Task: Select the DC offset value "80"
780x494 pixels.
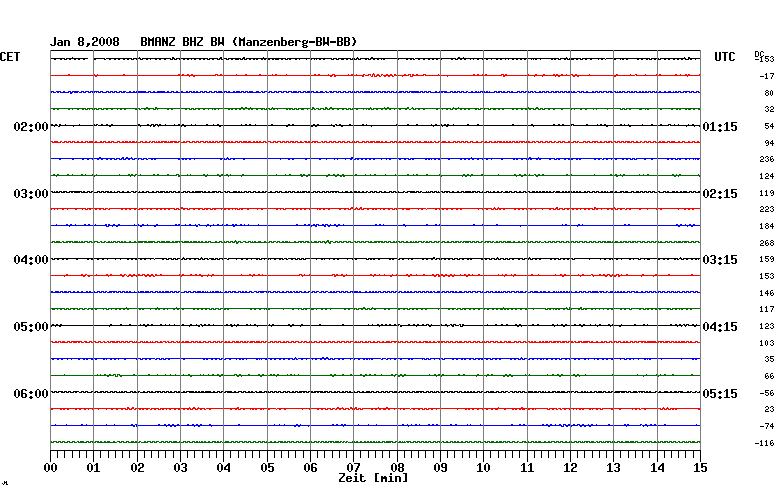Action: 769,93
